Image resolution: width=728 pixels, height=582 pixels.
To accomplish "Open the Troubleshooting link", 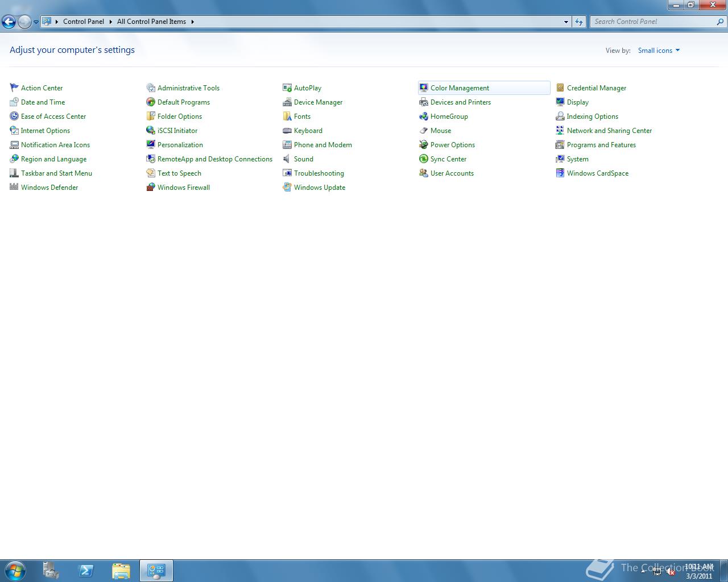I will click(318, 173).
